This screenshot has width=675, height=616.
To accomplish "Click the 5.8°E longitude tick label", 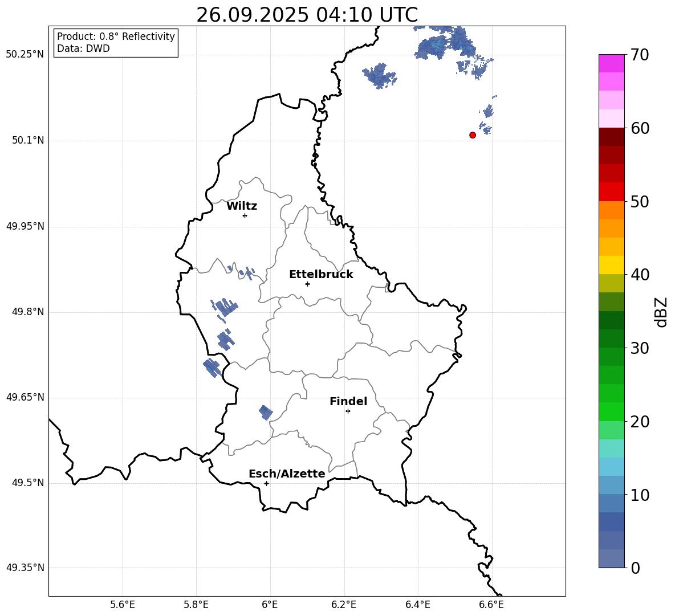I will click(x=196, y=605).
